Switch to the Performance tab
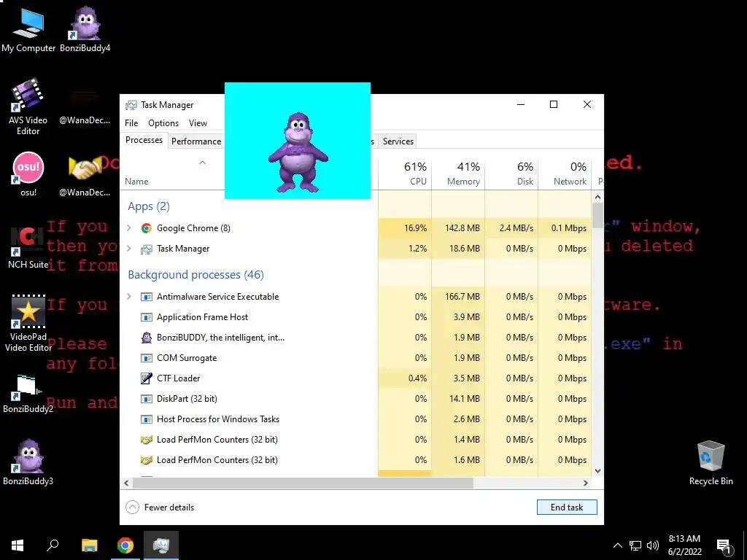Screen dimensions: 747x560 pyautogui.click(x=196, y=141)
